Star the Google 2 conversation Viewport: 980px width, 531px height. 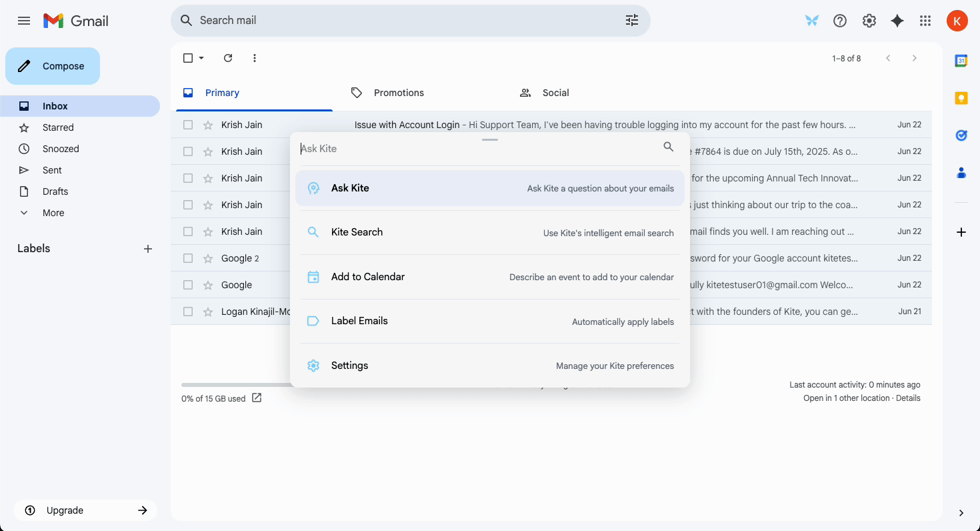(x=208, y=258)
